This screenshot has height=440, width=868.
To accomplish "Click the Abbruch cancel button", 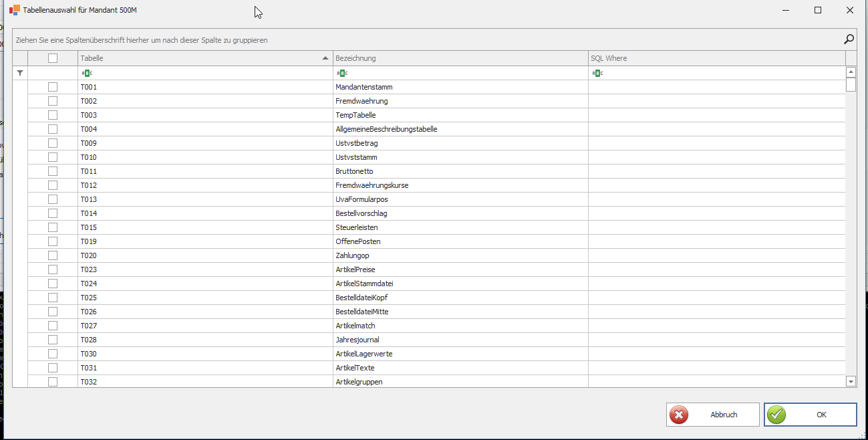I will pyautogui.click(x=713, y=415).
